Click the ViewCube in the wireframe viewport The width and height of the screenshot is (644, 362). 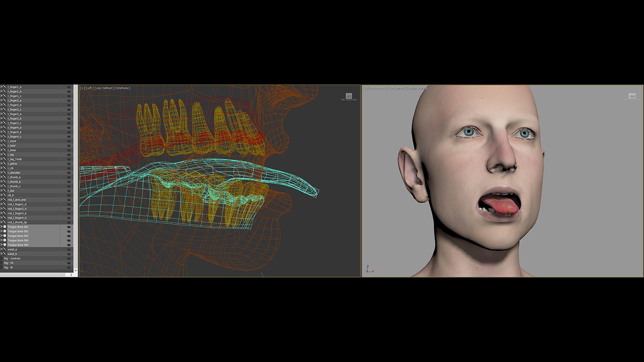click(349, 97)
